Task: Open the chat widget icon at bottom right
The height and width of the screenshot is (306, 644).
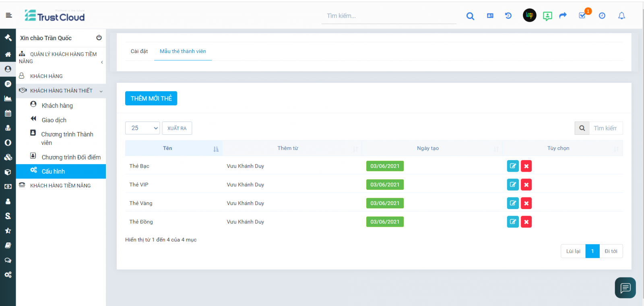Action: 625,288
